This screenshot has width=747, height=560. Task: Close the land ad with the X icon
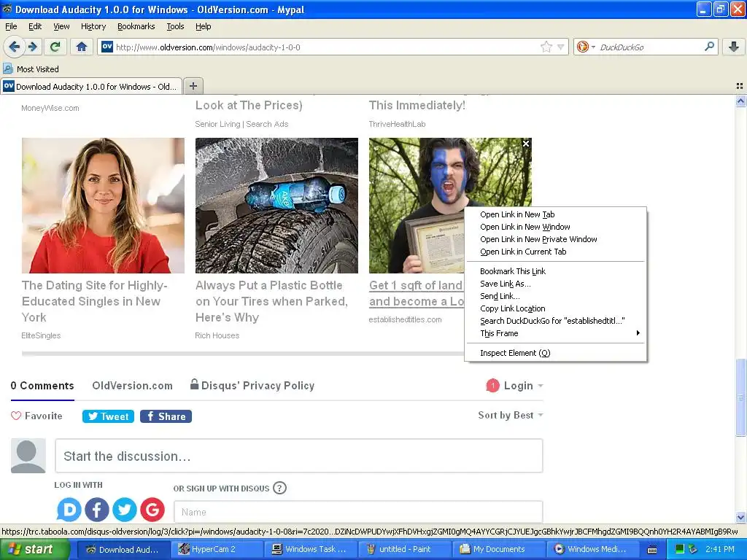point(526,144)
